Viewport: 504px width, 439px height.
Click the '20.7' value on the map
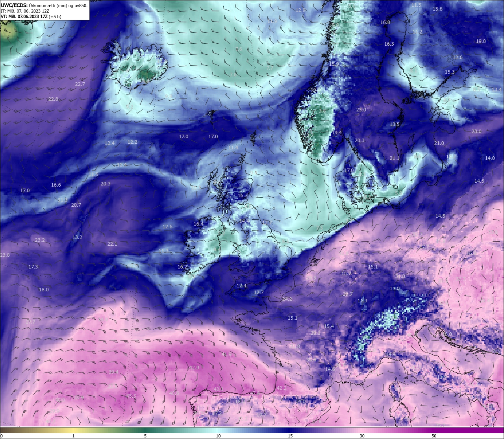[x=76, y=205]
